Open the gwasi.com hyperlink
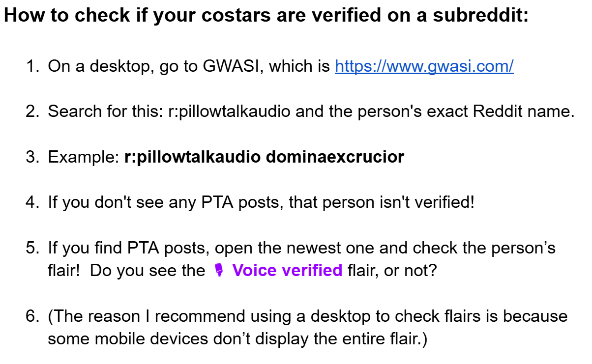This screenshot has width=592, height=364. [424, 65]
